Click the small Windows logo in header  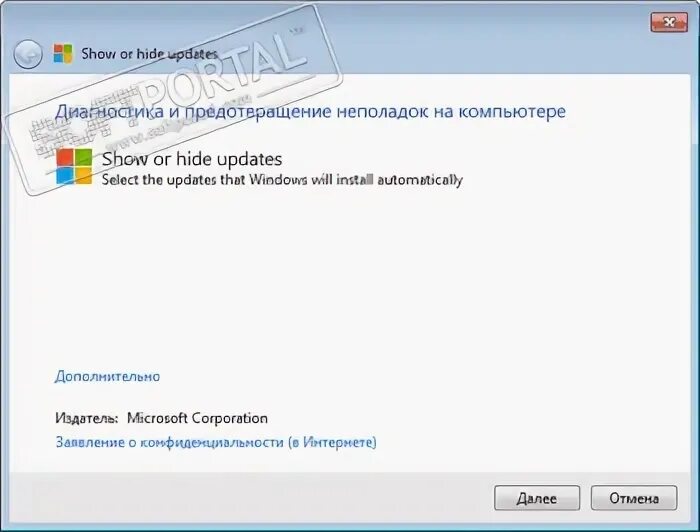coord(63,54)
